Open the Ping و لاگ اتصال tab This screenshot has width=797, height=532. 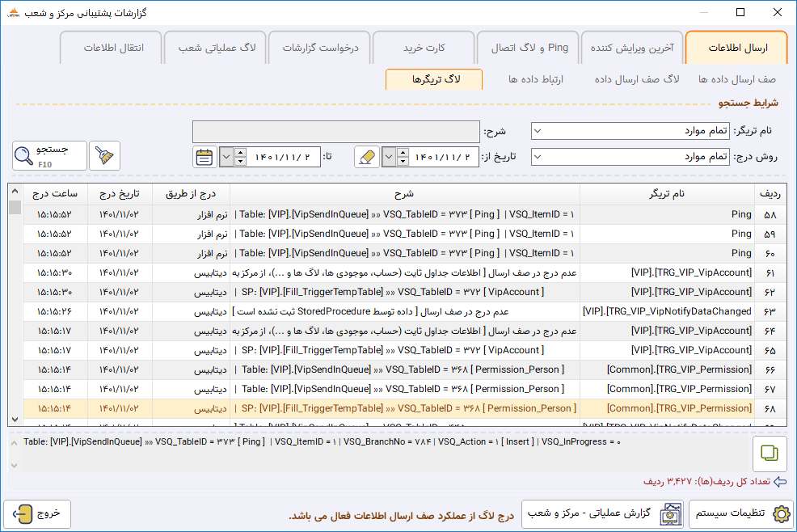point(529,48)
